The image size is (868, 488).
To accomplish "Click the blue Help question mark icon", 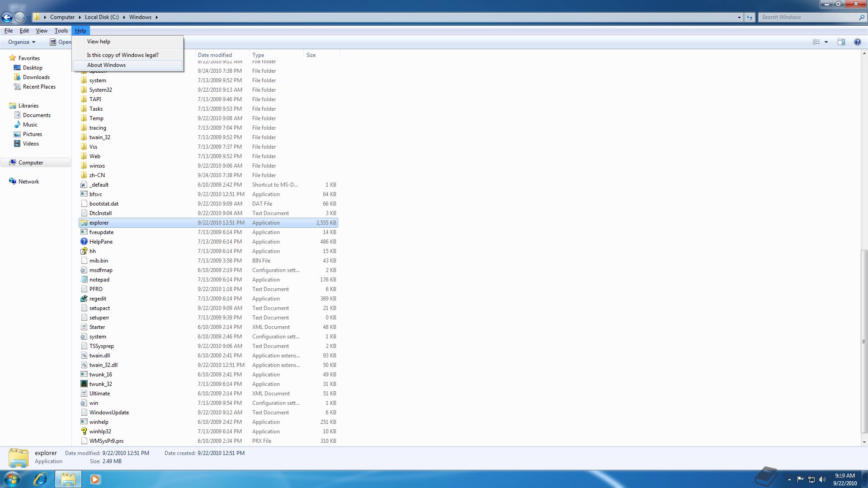I will 857,42.
